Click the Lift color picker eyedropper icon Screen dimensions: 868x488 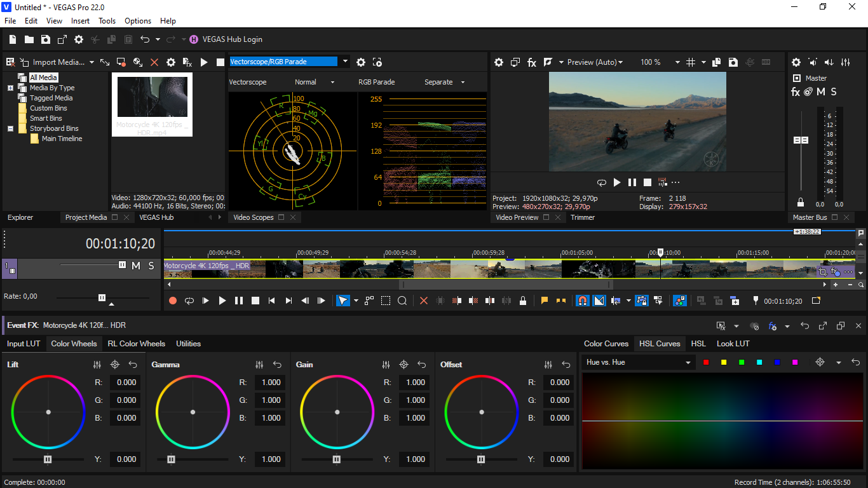[115, 365]
